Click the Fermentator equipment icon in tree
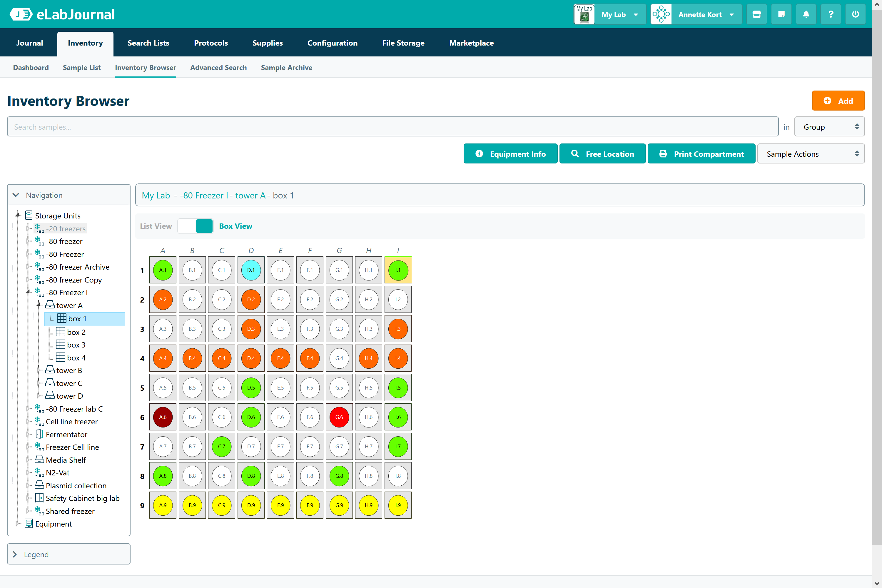This screenshot has height=588, width=882. (x=39, y=434)
